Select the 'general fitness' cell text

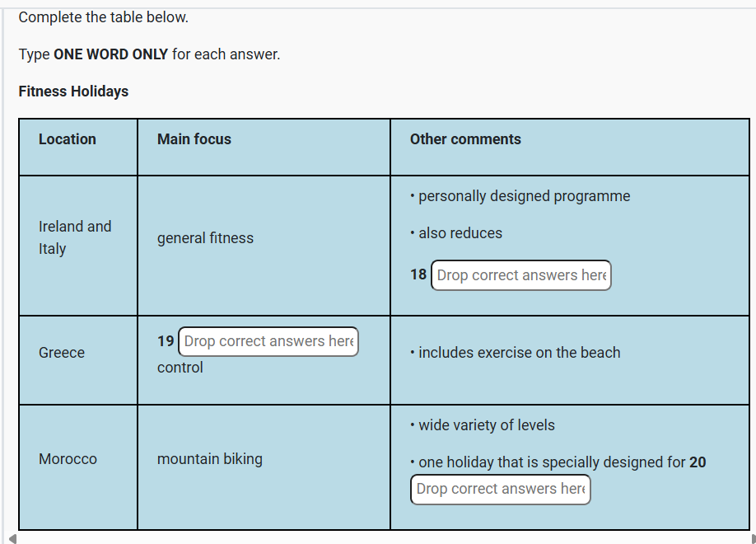point(205,238)
